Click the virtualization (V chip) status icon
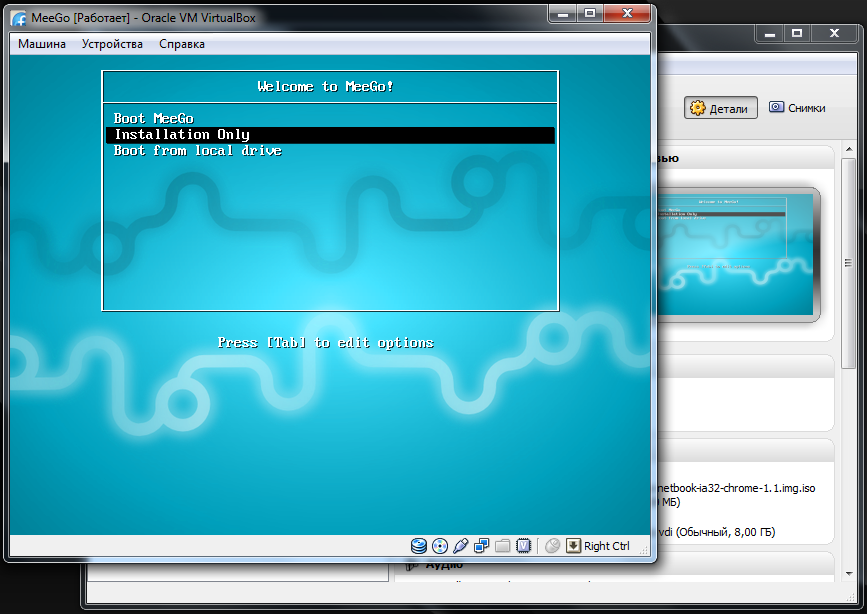The image size is (867, 614). (x=523, y=546)
